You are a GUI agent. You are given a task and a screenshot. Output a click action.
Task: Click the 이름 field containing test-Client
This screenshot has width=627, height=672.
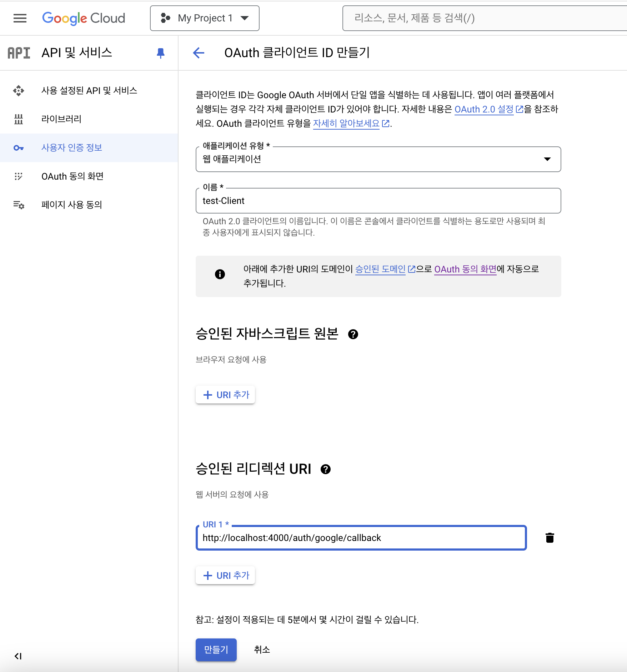tap(378, 201)
